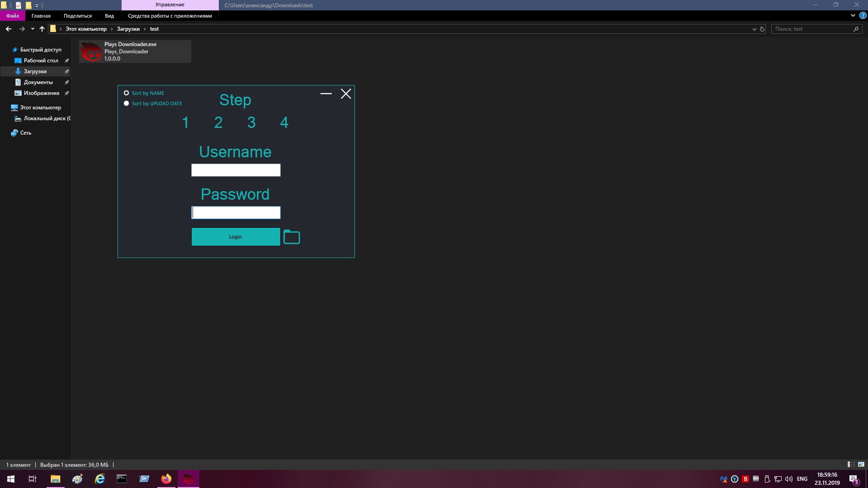The height and width of the screenshot is (488, 868).
Task: Expand address bar history dropdown
Action: [x=754, y=29]
